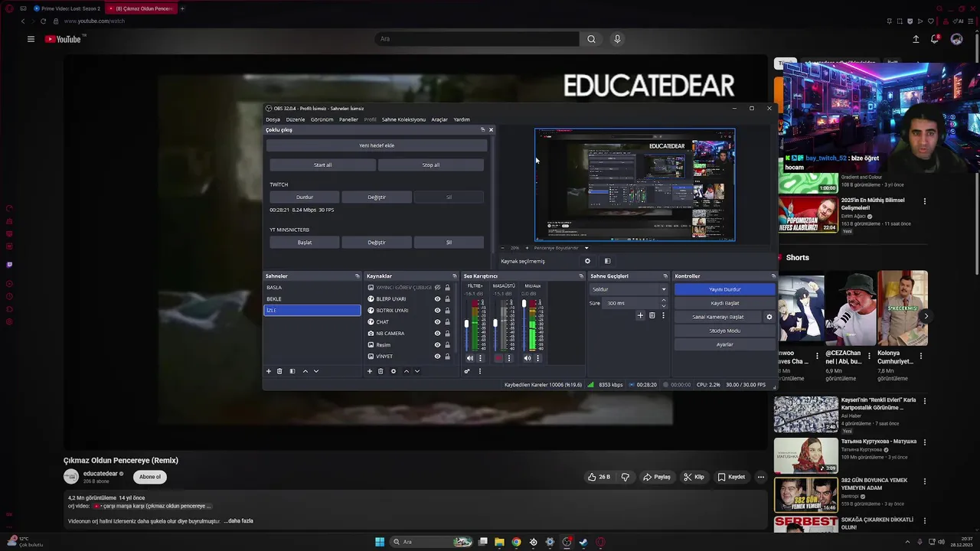Viewport: 980px width, 551px height.
Task: Zoom in preview with plus icon
Action: 527,248
